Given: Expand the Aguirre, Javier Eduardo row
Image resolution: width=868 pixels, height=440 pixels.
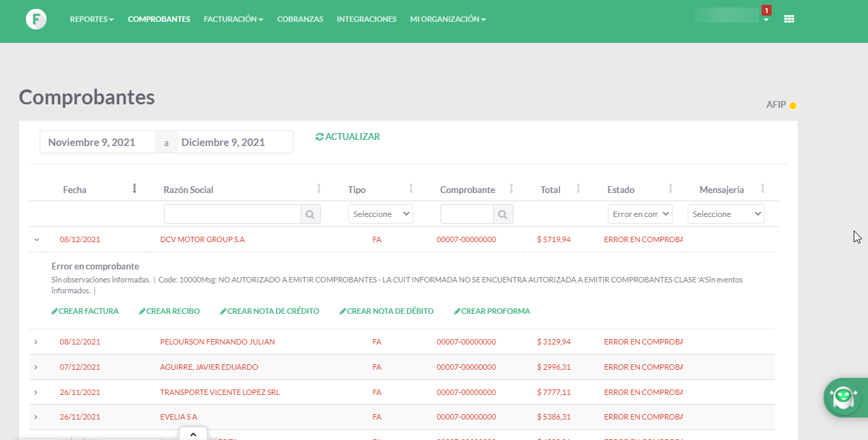Looking at the screenshot, I should (36, 367).
